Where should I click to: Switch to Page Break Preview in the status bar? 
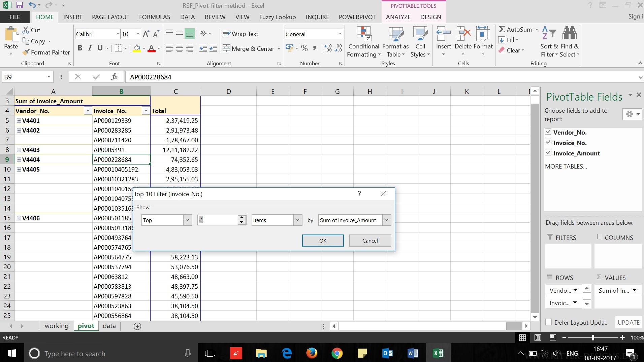tap(552, 337)
